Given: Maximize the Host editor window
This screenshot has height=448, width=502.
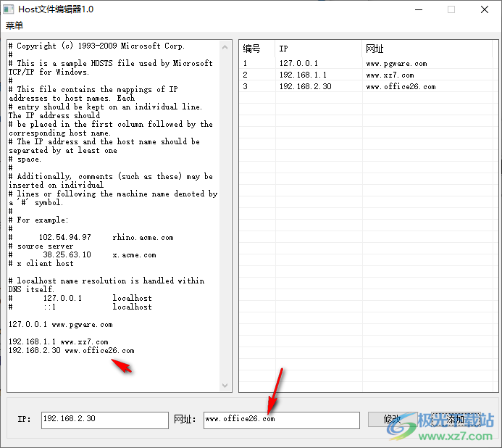Looking at the screenshot, I should click(451, 9).
